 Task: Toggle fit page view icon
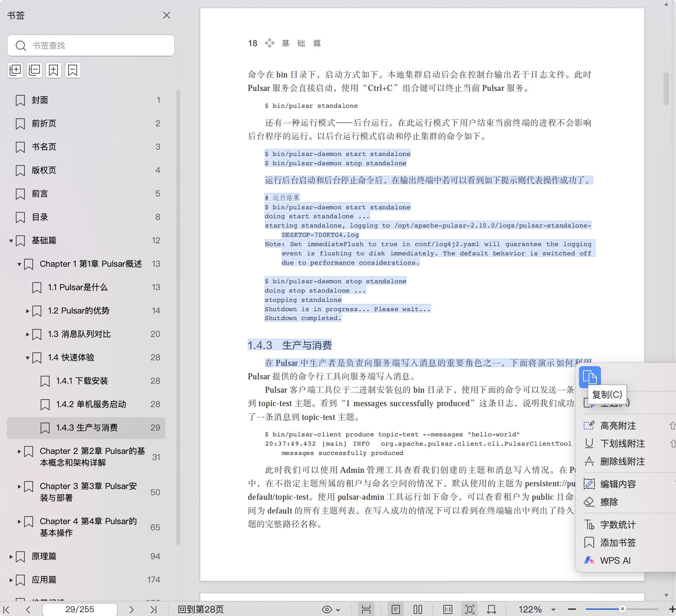point(469,609)
